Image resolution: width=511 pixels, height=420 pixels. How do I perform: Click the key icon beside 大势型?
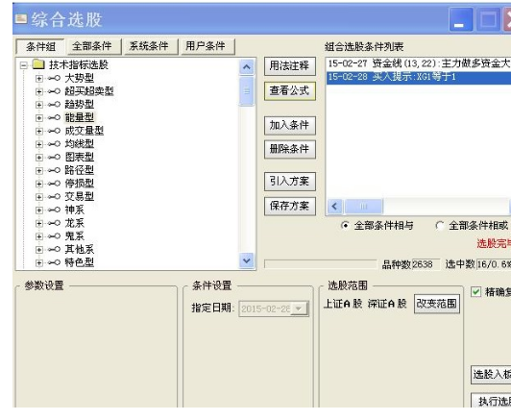tap(54, 78)
